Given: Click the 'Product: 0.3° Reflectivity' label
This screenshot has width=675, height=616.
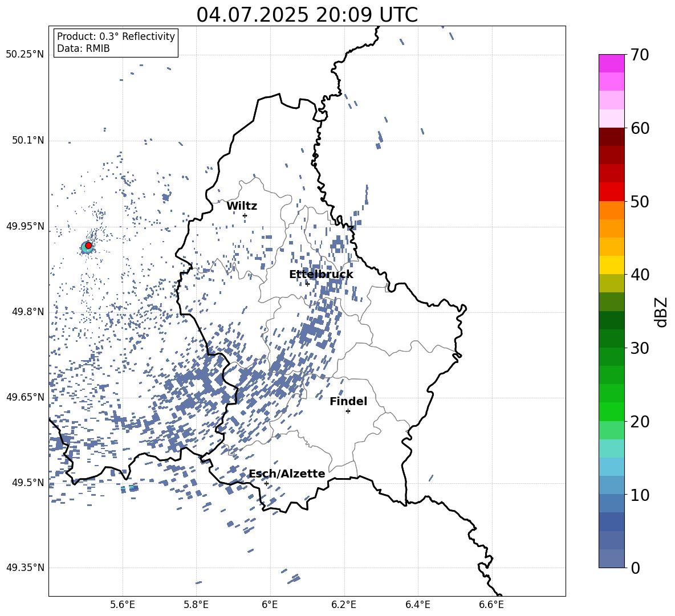Looking at the screenshot, I should 116,36.
